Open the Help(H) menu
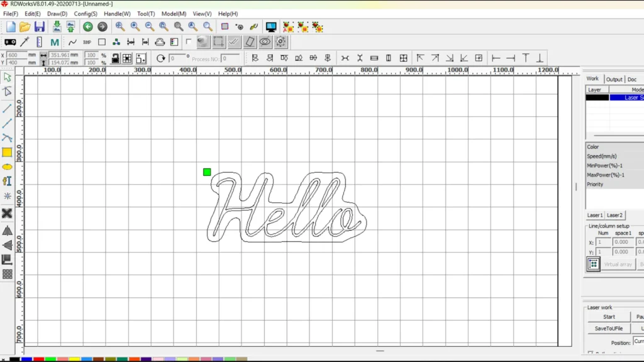Screen dimensions: 644x362 click(x=228, y=14)
